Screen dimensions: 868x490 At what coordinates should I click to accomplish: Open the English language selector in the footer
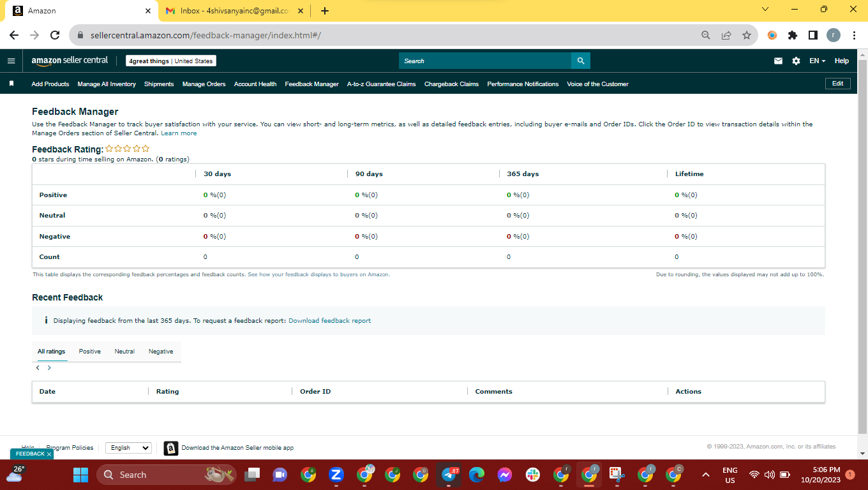pos(128,448)
